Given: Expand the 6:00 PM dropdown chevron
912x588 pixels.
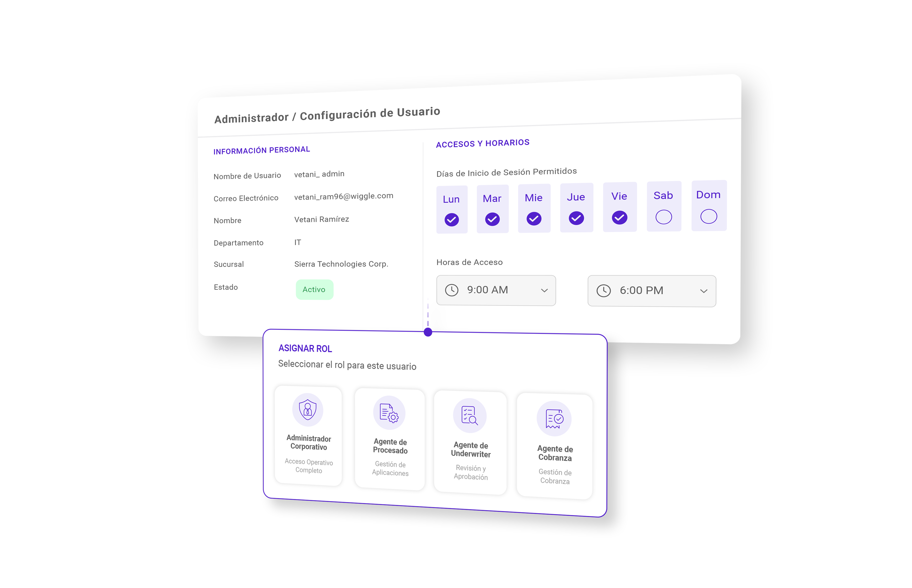Looking at the screenshot, I should click(704, 291).
